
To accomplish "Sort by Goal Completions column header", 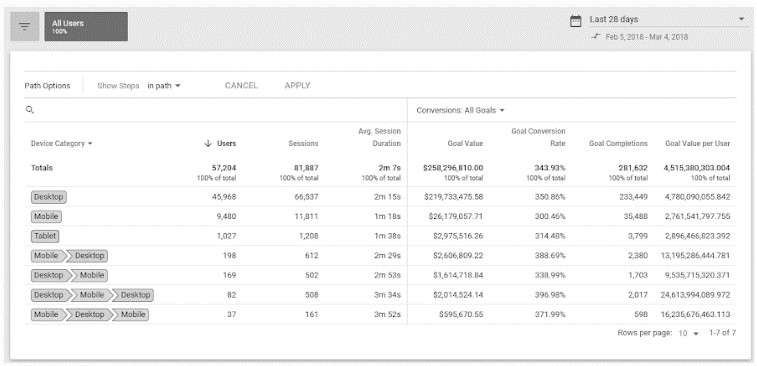I will point(618,143).
